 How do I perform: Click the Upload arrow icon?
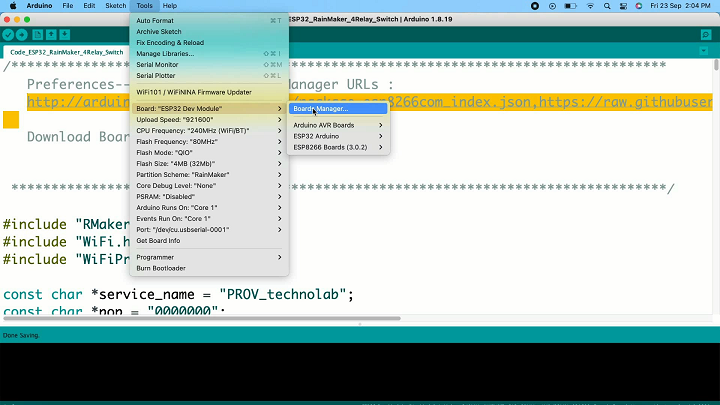pyautogui.click(x=22, y=35)
